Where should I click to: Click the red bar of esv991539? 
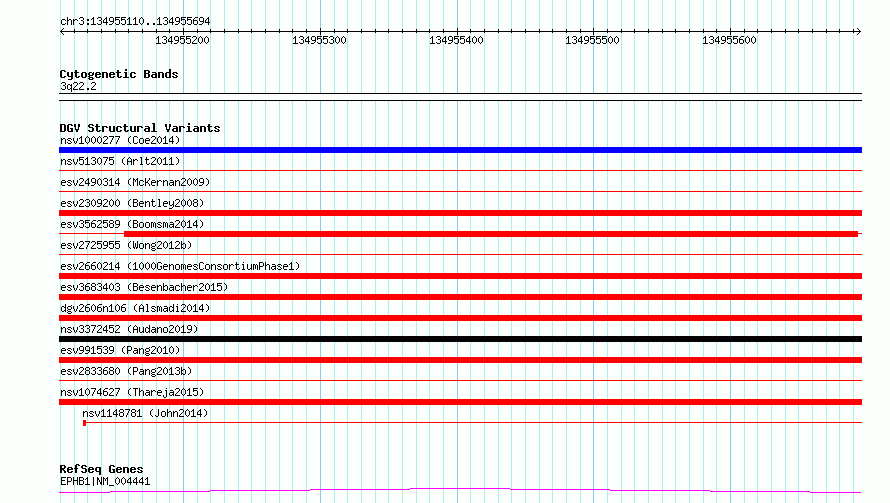coord(460,360)
